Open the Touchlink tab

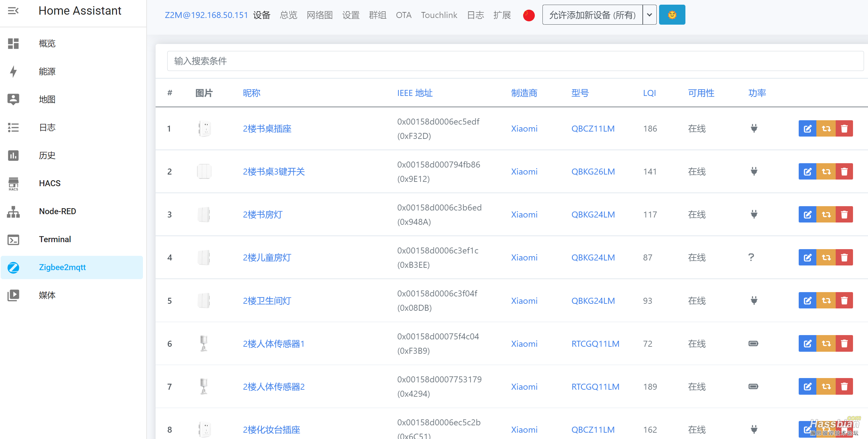pos(439,15)
